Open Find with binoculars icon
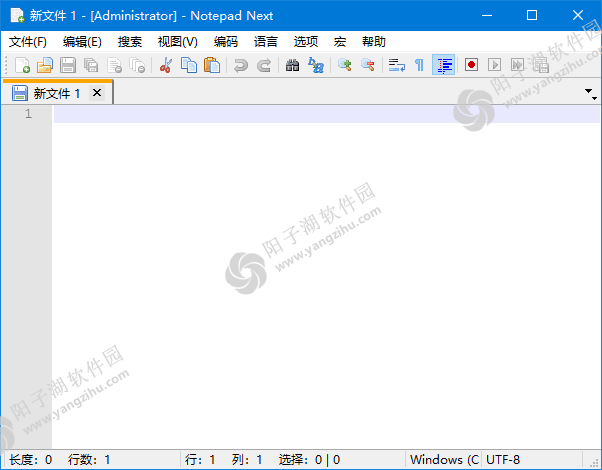 pos(292,65)
